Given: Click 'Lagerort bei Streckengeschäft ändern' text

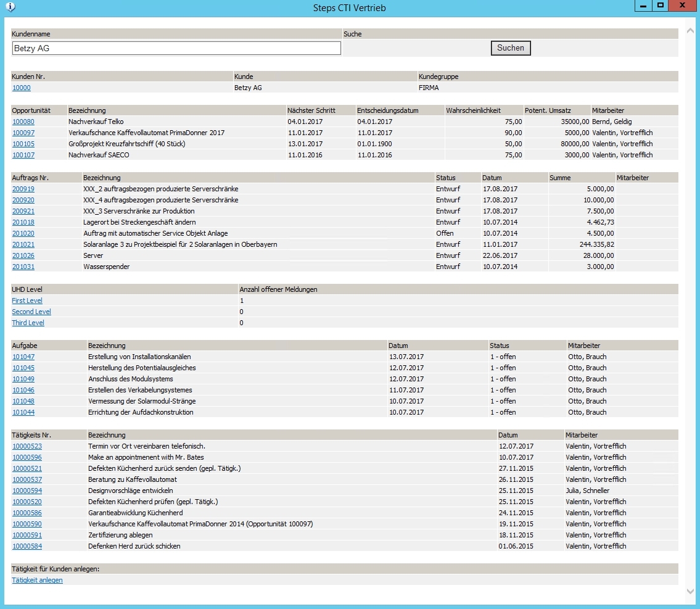Looking at the screenshot, I should coord(139,222).
